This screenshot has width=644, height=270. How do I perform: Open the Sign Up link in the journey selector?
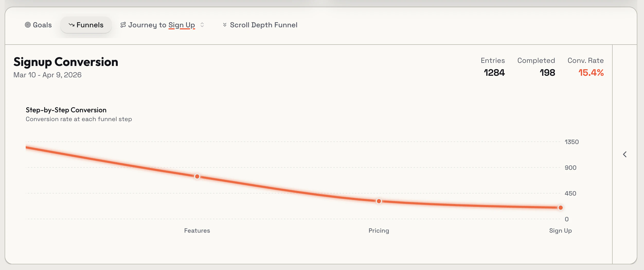point(182,25)
